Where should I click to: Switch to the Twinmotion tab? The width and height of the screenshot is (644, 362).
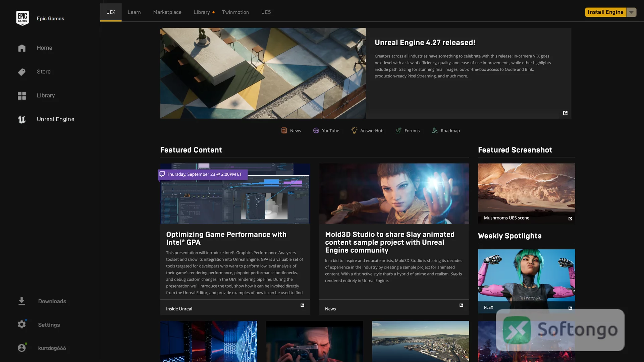235,12
